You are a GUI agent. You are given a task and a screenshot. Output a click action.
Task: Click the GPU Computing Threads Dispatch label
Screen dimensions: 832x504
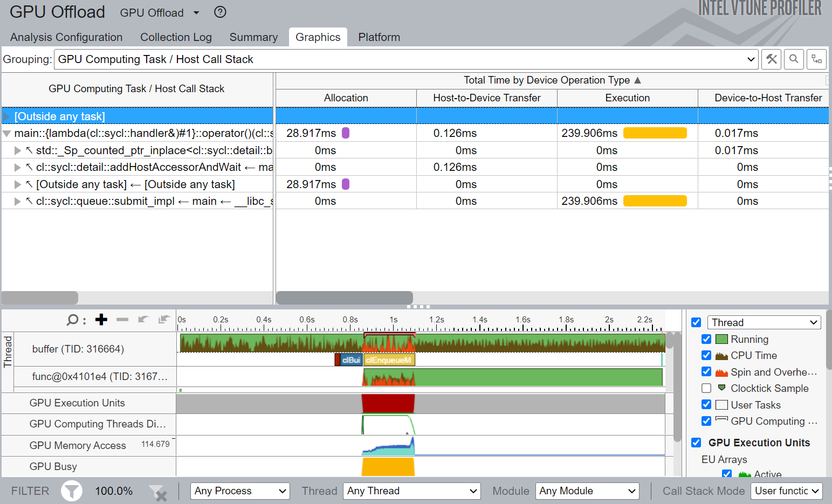(x=98, y=424)
